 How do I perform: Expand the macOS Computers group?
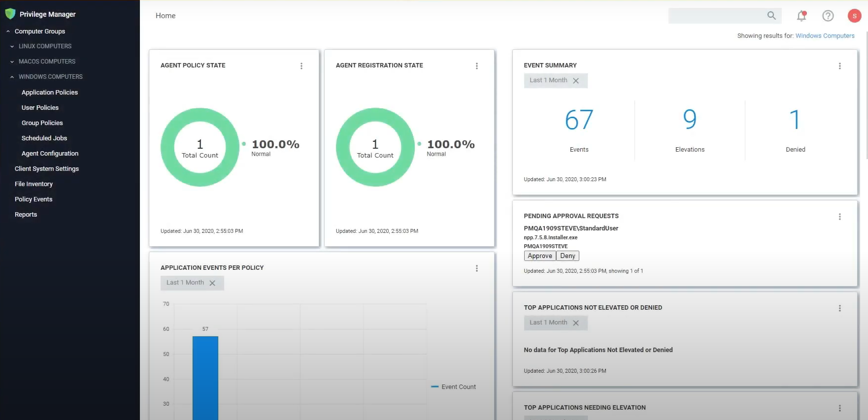12,62
